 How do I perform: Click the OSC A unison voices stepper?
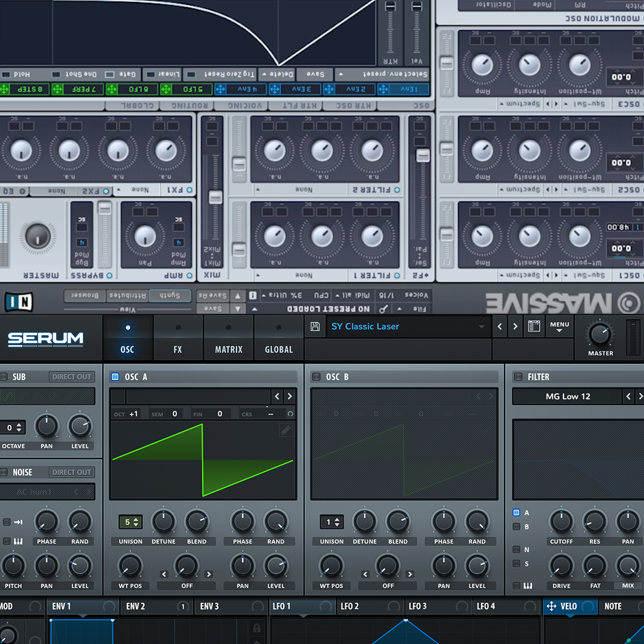point(130,522)
